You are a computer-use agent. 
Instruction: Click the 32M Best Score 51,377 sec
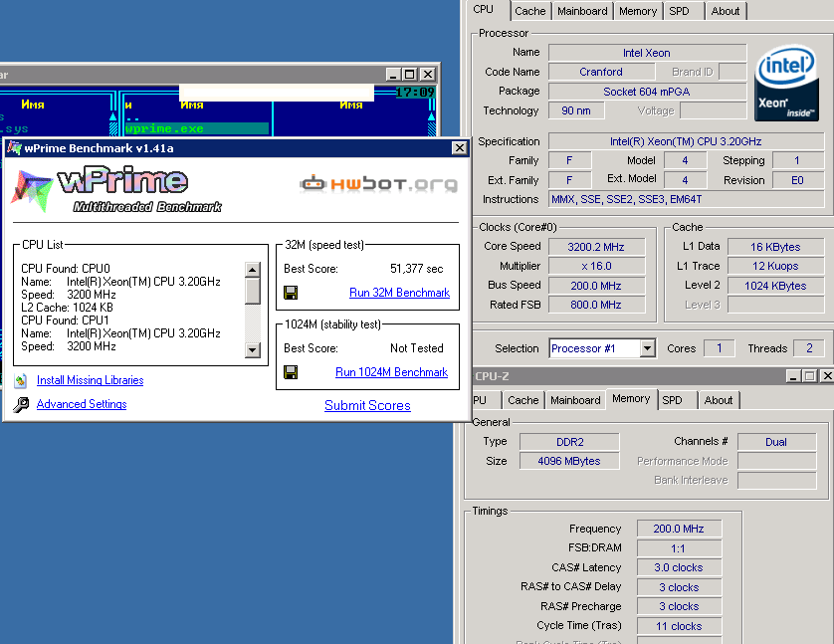pos(416,269)
